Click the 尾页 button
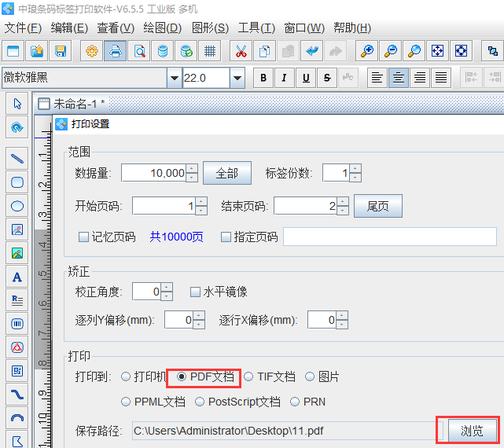This screenshot has width=504, height=448. pyautogui.click(x=378, y=206)
